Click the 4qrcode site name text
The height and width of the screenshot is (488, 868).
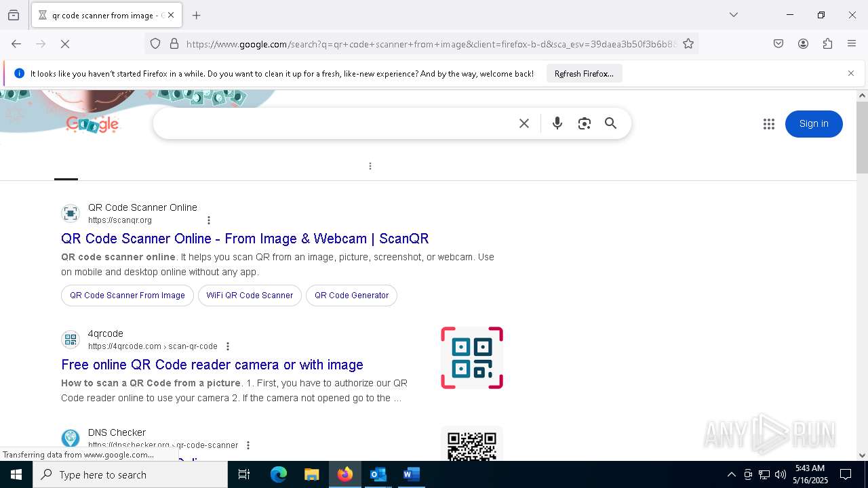106,333
